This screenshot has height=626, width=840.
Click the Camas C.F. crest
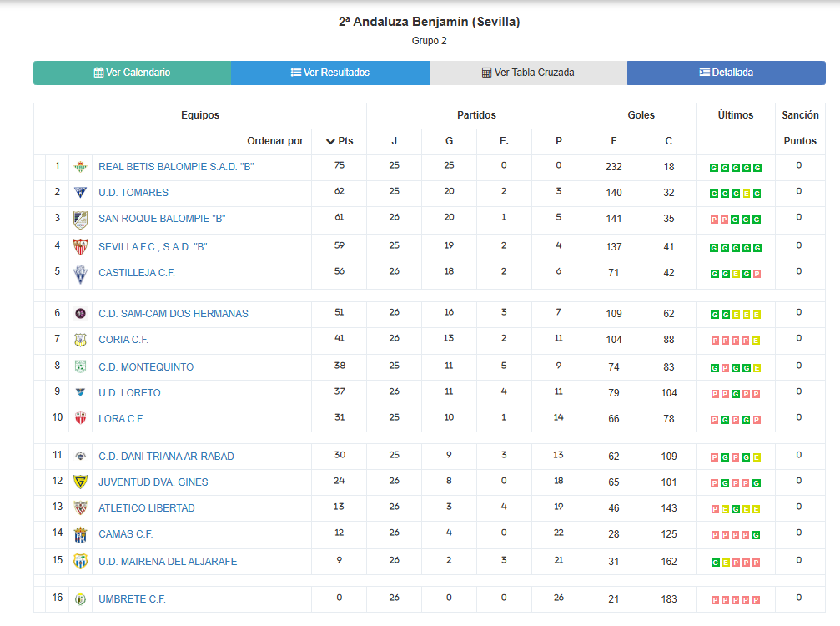(x=80, y=534)
